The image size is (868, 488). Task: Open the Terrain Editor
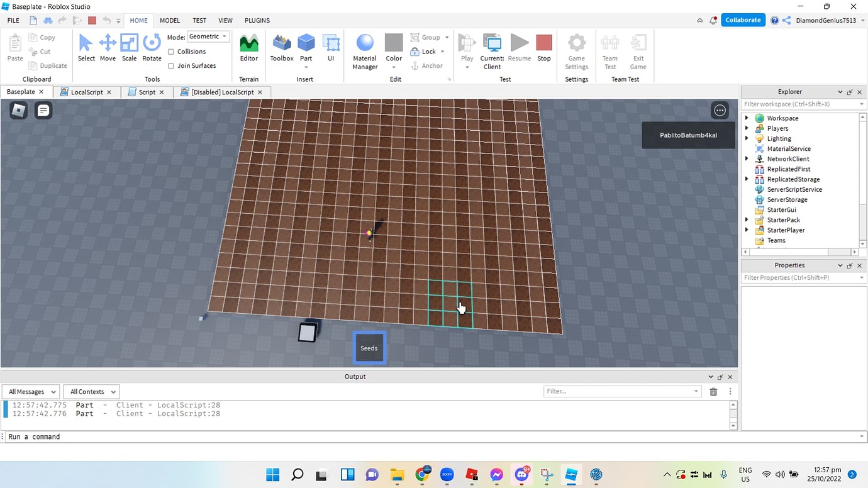(249, 48)
